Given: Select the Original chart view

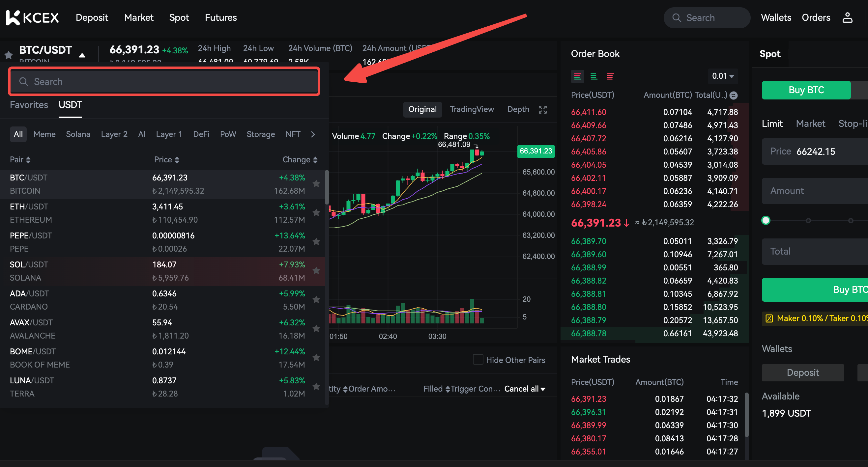Looking at the screenshot, I should (422, 109).
